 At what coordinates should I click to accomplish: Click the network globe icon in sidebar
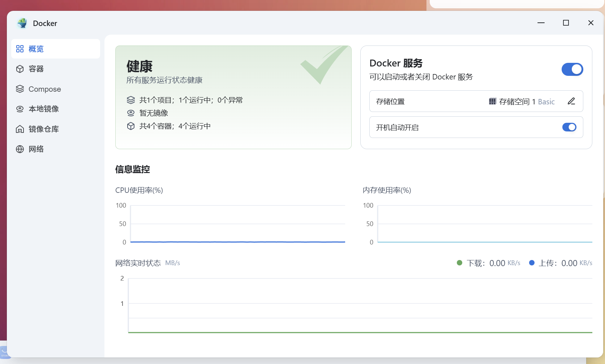pyautogui.click(x=20, y=149)
